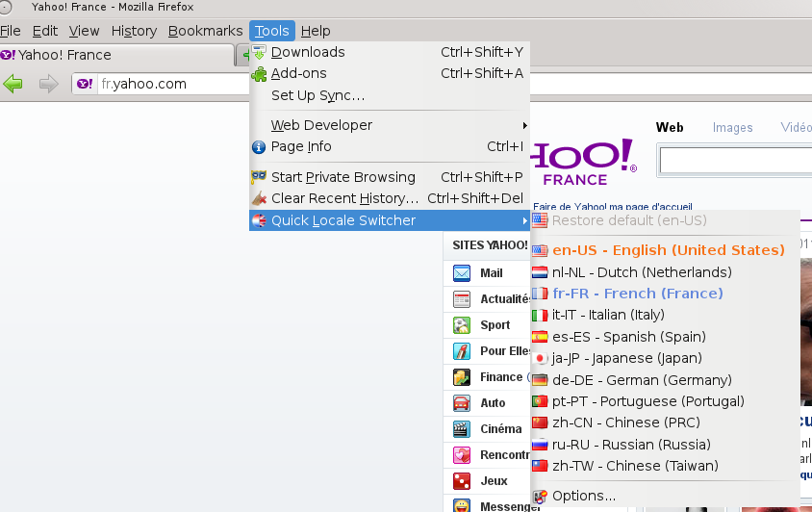812x512 pixels.
Task: Click the Jeux dice icon
Action: pos(462,480)
